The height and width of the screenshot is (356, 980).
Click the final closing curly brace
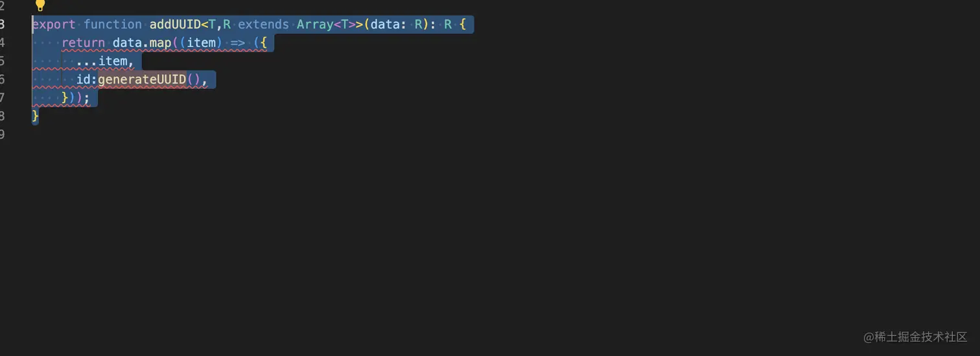coord(36,116)
